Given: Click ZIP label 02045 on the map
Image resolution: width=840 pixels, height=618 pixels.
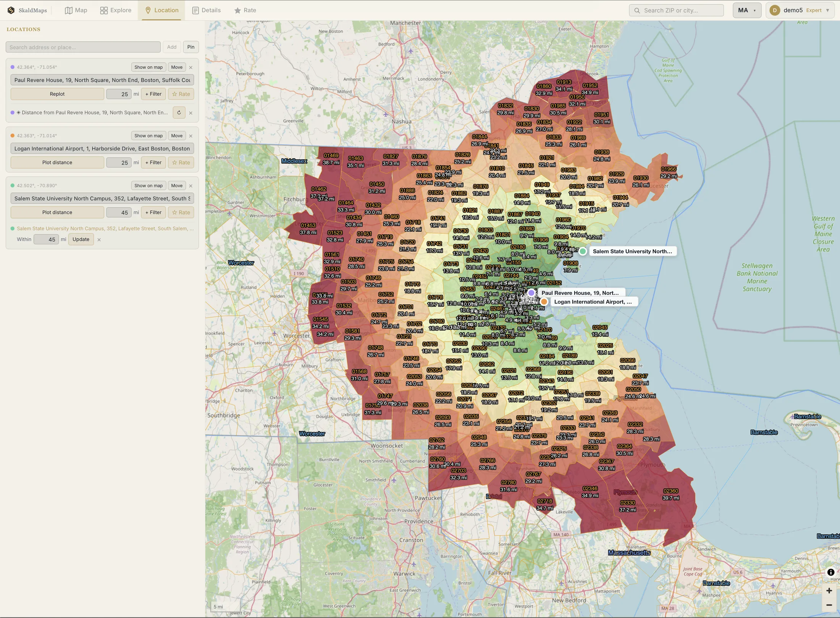Looking at the screenshot, I should [x=600, y=328].
